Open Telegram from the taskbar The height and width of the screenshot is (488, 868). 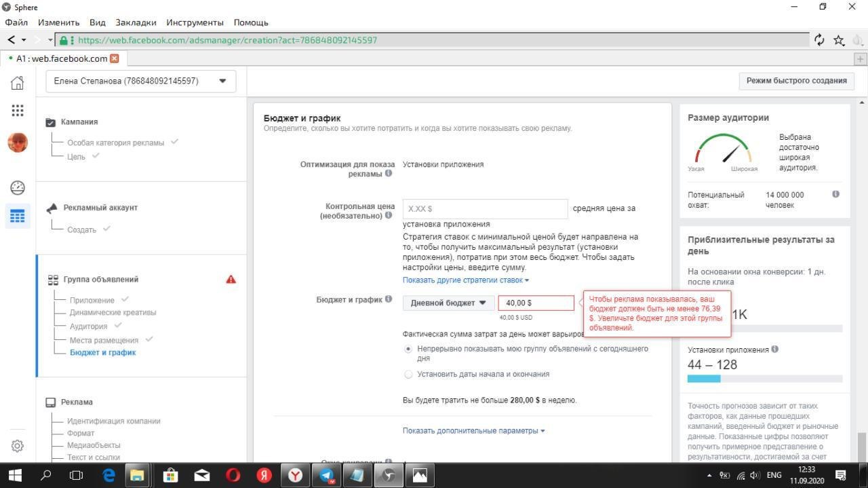326,475
